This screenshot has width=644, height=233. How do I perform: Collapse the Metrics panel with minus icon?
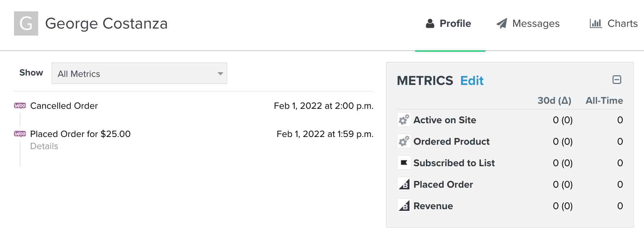coord(617,80)
